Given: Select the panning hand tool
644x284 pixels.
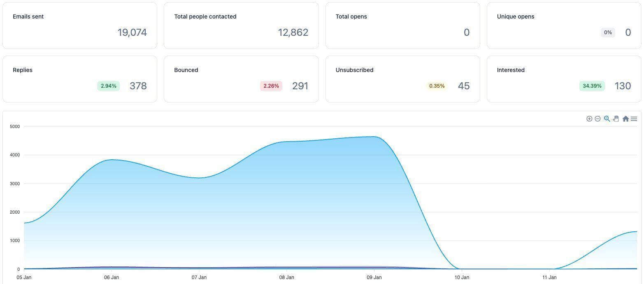Looking at the screenshot, I should click(x=616, y=119).
